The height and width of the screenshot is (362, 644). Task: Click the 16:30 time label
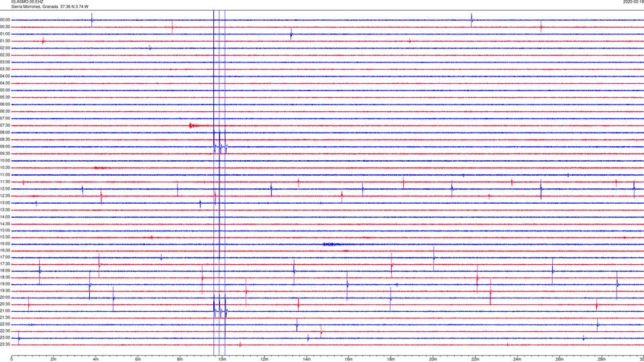[x=5, y=250]
